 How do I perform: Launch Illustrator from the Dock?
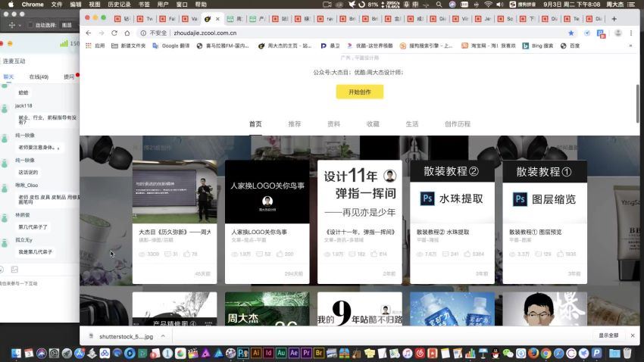pos(256,353)
